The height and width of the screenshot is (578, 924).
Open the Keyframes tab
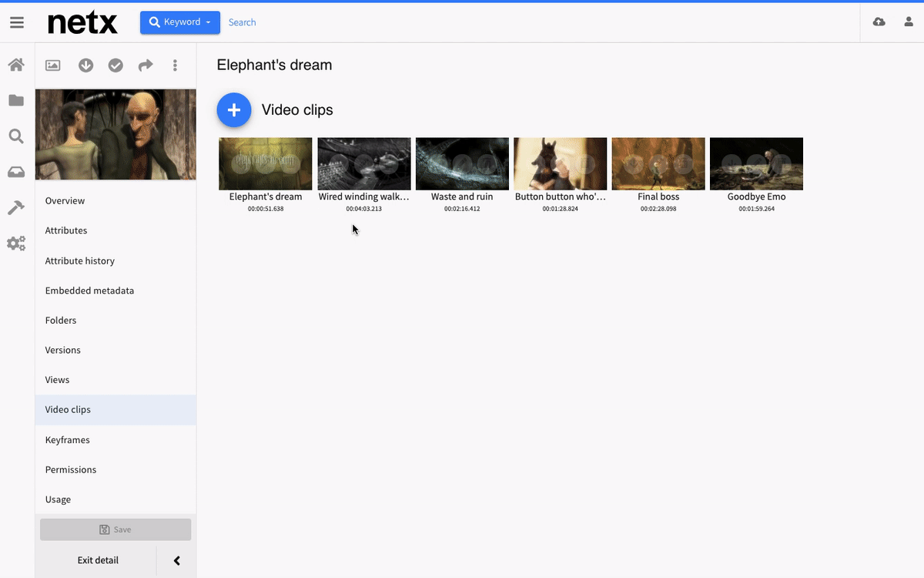tap(115, 439)
